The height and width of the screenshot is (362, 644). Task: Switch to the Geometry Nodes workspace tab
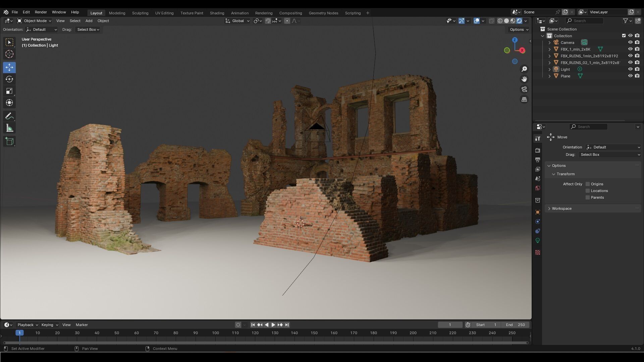pyautogui.click(x=323, y=13)
